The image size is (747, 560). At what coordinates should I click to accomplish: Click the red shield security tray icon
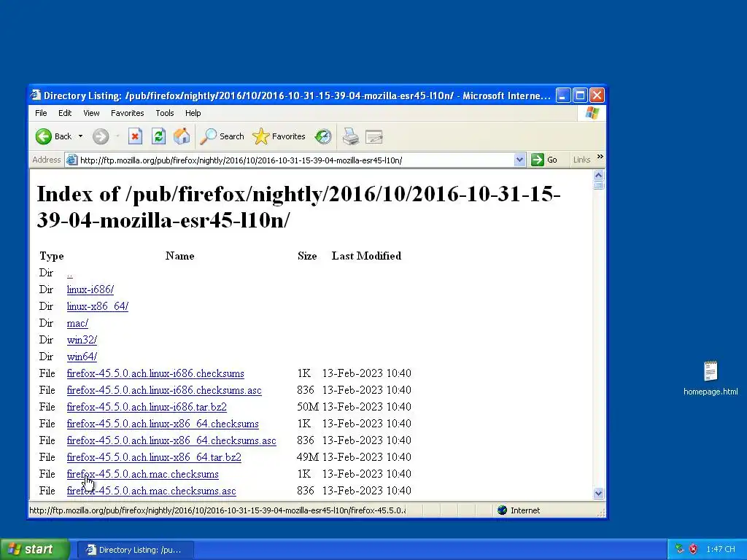693,549
